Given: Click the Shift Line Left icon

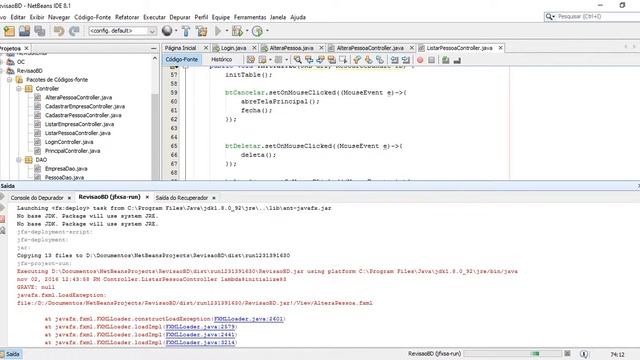Looking at the screenshot, I should click(x=394, y=60).
